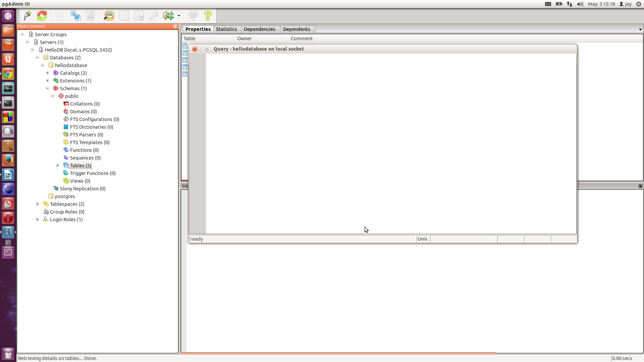Expand the Login Roles (1) node
The width and height of the screenshot is (644, 362).
[x=38, y=220]
